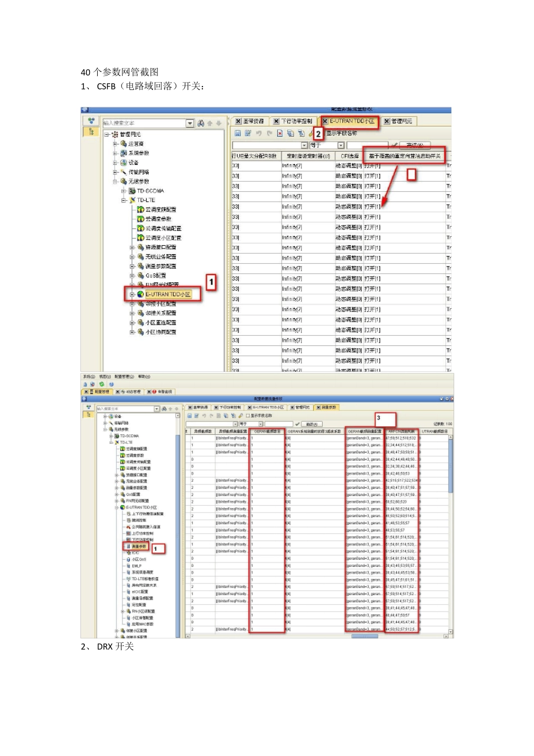Click the undo icon in the upper table toolbar

[259, 133]
